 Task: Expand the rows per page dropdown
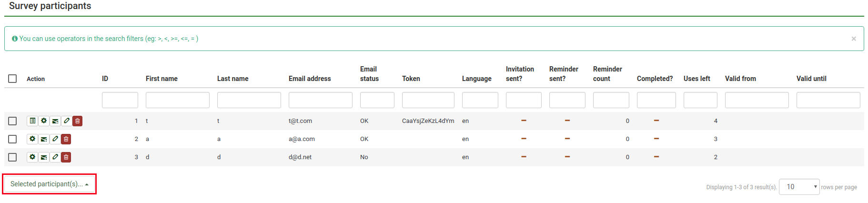799,187
